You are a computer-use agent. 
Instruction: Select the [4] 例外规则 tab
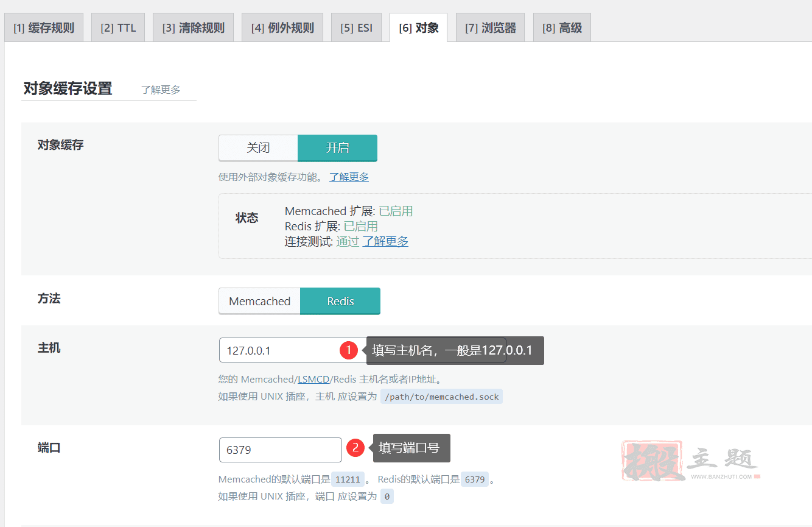tap(282, 27)
